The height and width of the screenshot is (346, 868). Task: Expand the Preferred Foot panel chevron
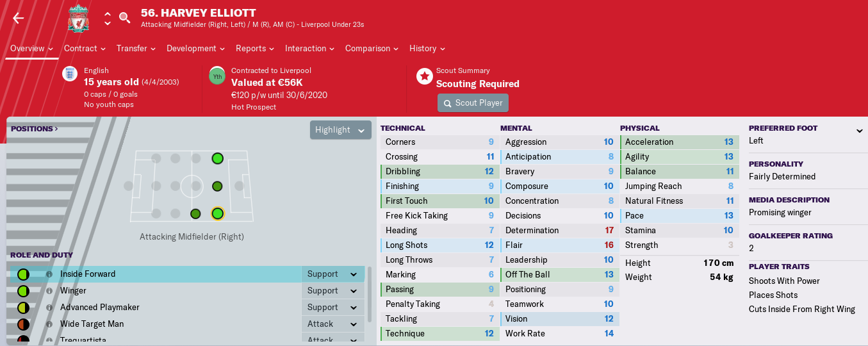(859, 131)
